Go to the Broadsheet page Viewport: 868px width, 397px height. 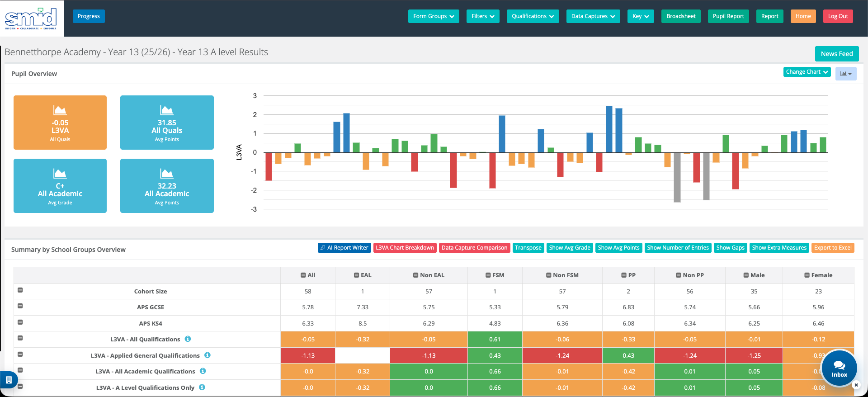click(x=681, y=16)
